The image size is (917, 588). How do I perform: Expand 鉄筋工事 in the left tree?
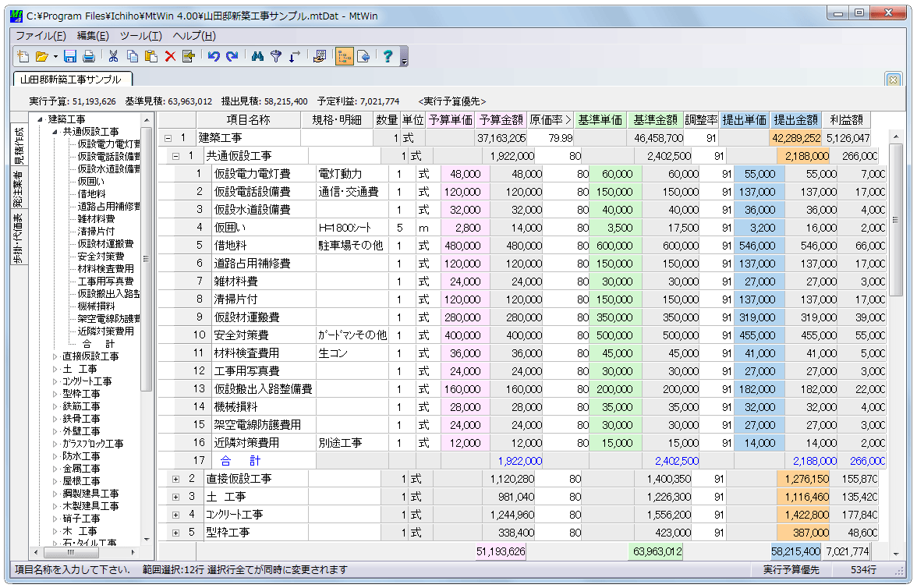55,406
